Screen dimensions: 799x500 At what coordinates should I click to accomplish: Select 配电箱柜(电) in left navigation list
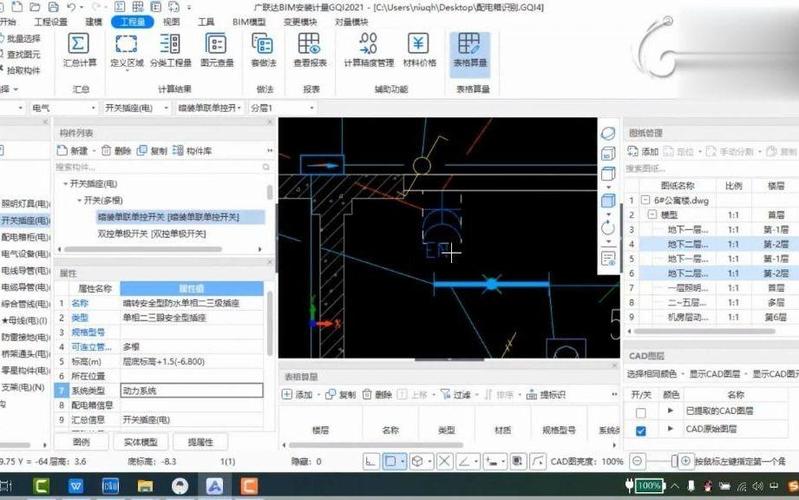click(x=25, y=237)
